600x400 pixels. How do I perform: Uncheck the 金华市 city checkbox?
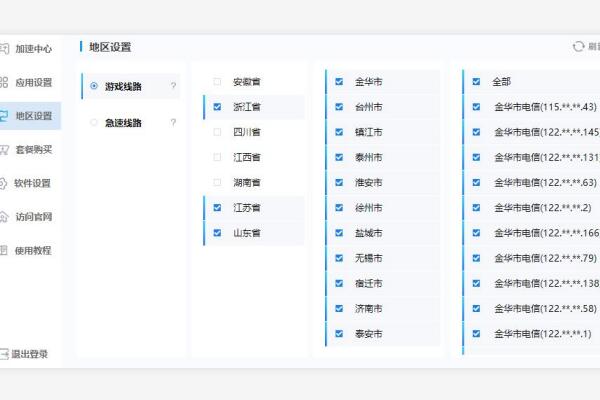pos(339,82)
